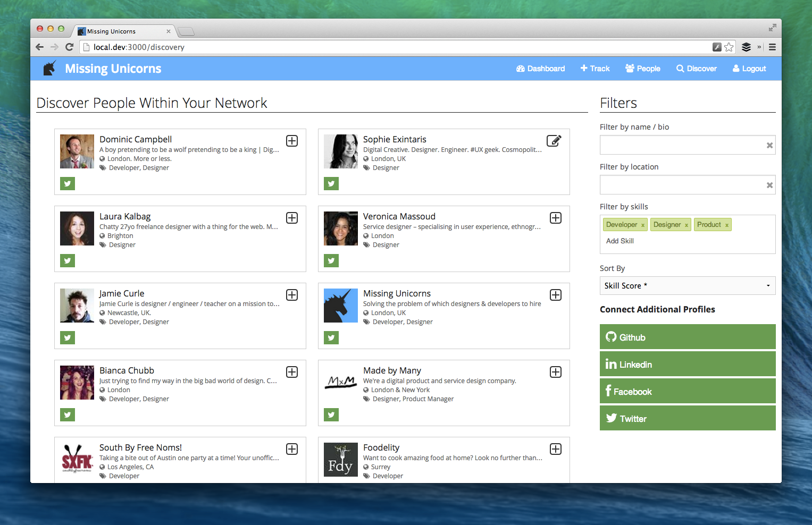Add Missing Unicorns card with plus icon
Image resolution: width=812 pixels, height=525 pixels.
coord(556,295)
